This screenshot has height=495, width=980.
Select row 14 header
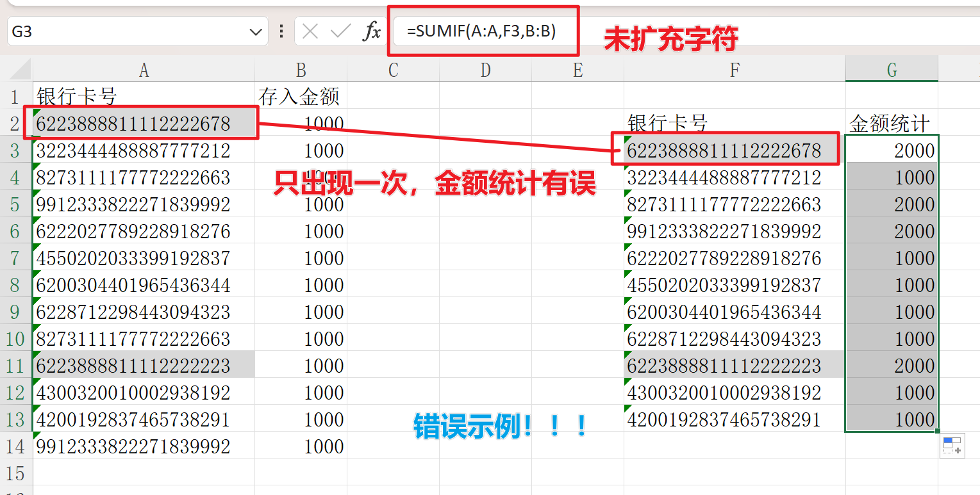pos(14,446)
